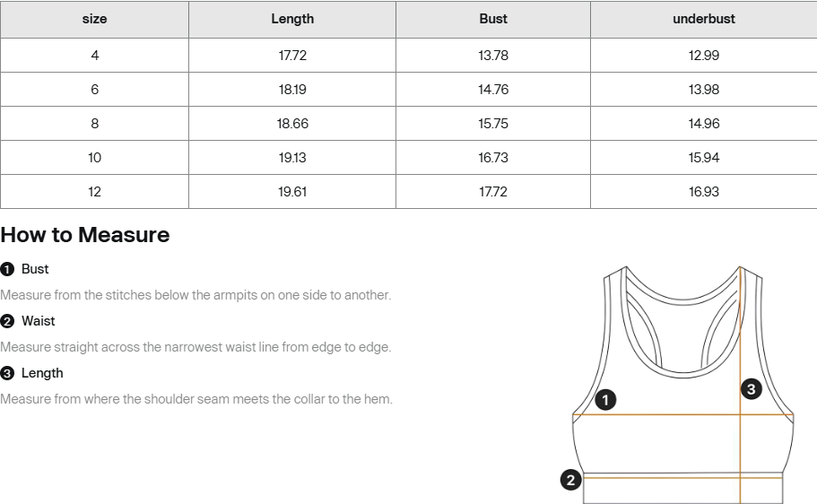Screen dimensions: 817x504
Task: Click the 16.73 bust value for size 10
Action: point(493,158)
